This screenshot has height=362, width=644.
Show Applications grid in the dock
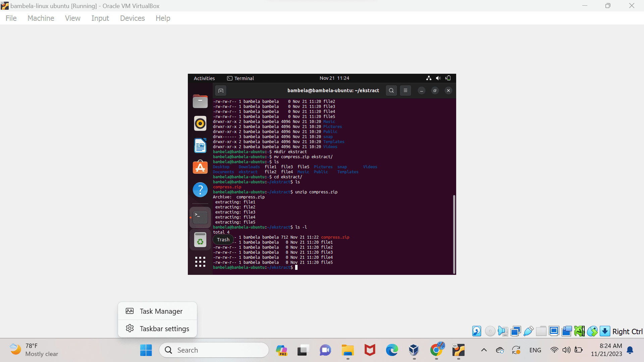pyautogui.click(x=200, y=262)
